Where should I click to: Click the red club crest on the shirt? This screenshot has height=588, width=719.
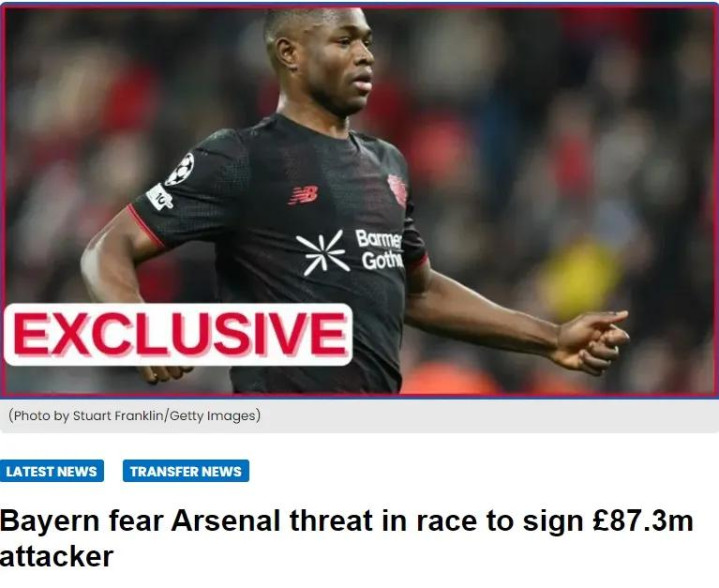pos(397,189)
